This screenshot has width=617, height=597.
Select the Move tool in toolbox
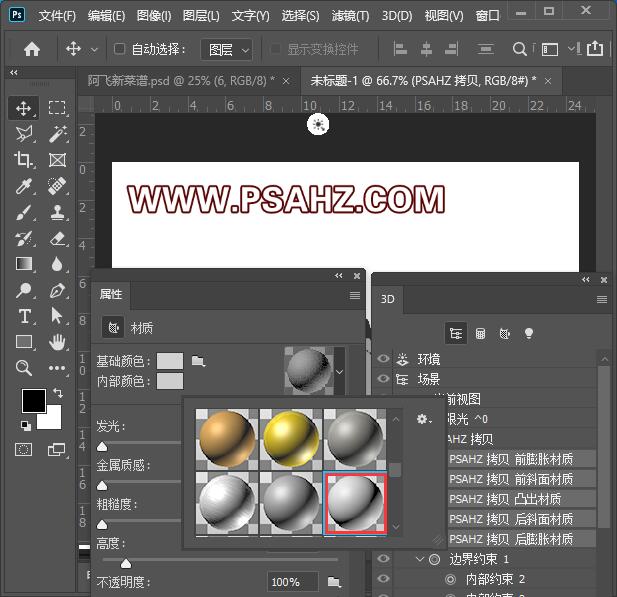tap(24, 108)
